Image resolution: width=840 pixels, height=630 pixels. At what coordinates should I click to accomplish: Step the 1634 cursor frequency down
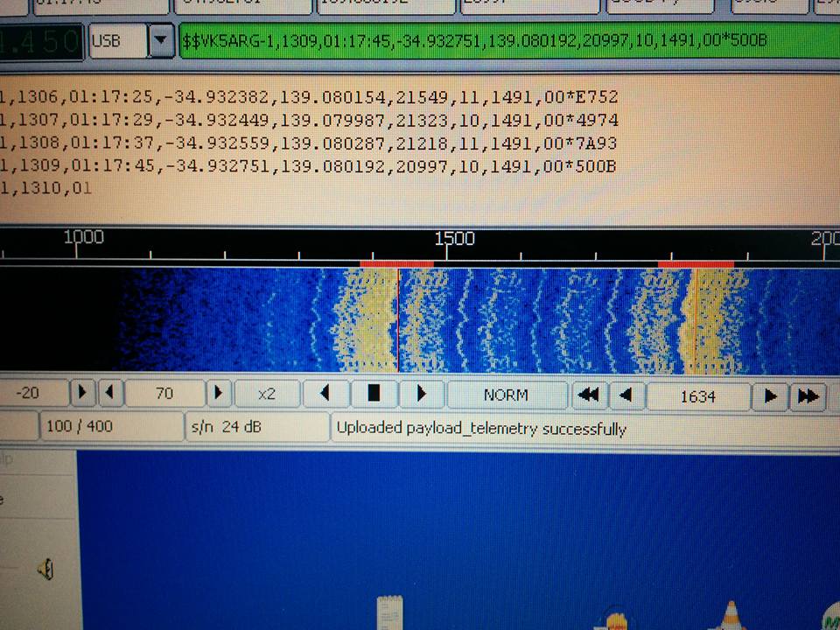tap(626, 396)
